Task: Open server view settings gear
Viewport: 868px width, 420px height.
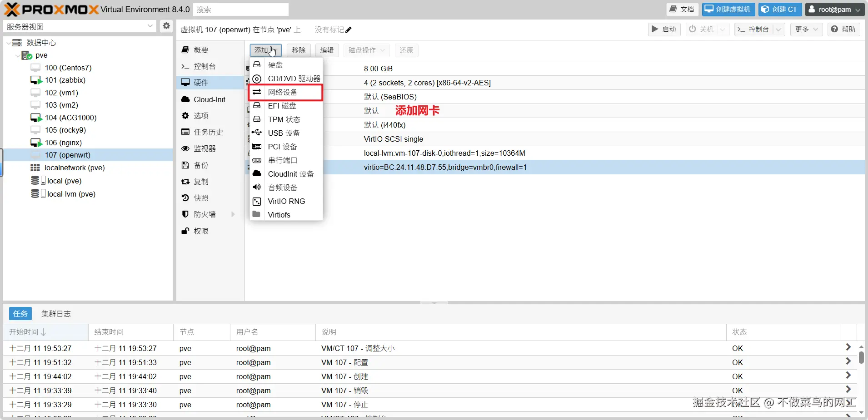Action: pos(166,26)
